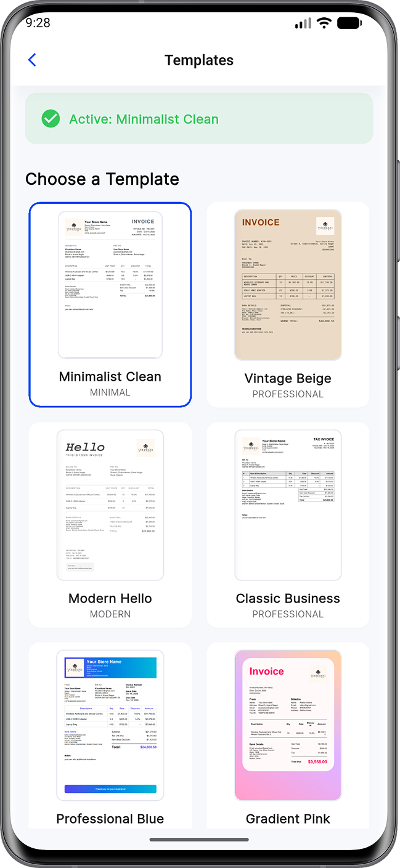Viewport: 400px width, 868px height.
Task: Open the Modern Hello invoice preview
Action: pos(110,505)
